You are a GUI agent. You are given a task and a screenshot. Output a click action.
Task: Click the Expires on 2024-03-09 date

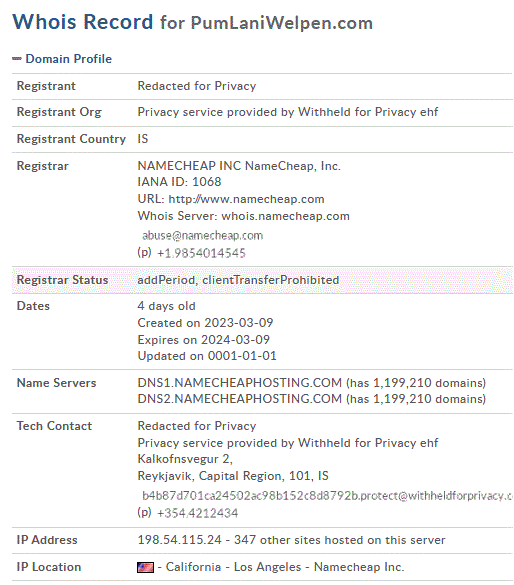click(204, 340)
